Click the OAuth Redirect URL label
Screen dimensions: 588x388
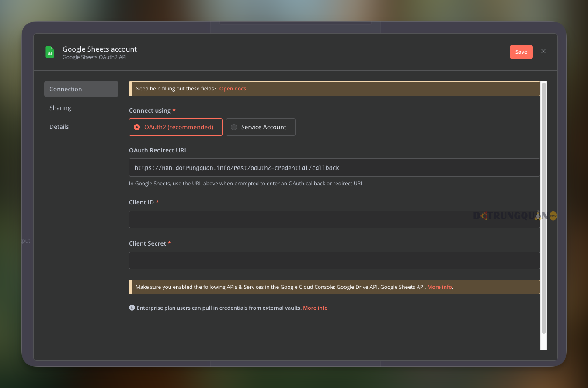click(158, 150)
